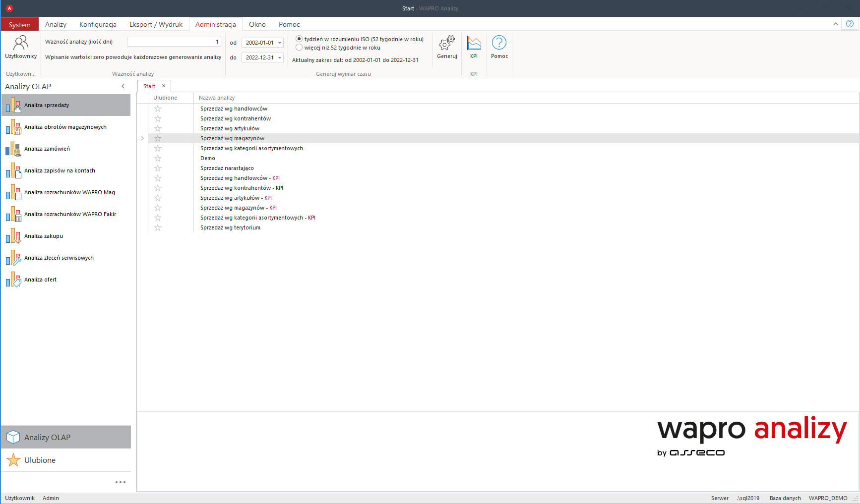Click the help icon at top right corner
This screenshot has width=860, height=504.
(850, 24)
